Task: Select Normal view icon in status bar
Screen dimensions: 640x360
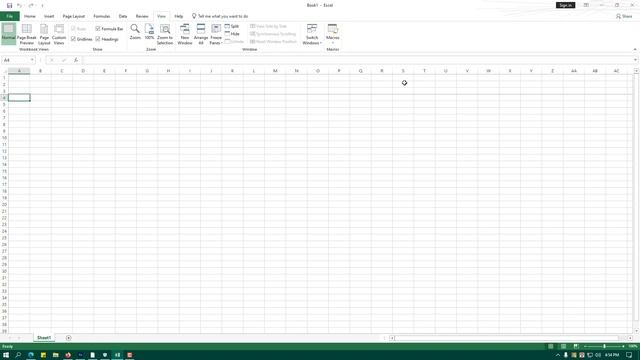Action: pyautogui.click(x=551, y=347)
